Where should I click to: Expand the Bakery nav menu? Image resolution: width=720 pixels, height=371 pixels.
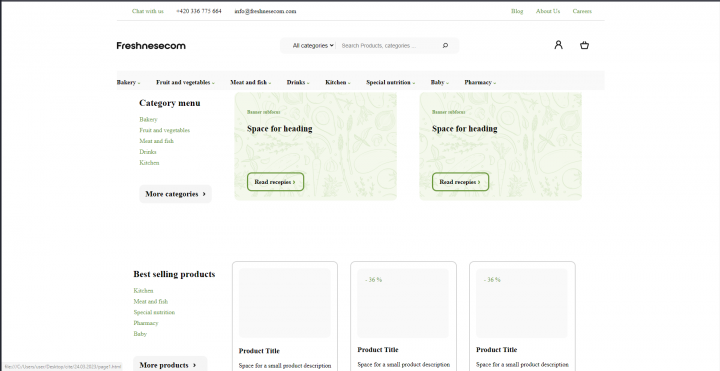(x=129, y=82)
